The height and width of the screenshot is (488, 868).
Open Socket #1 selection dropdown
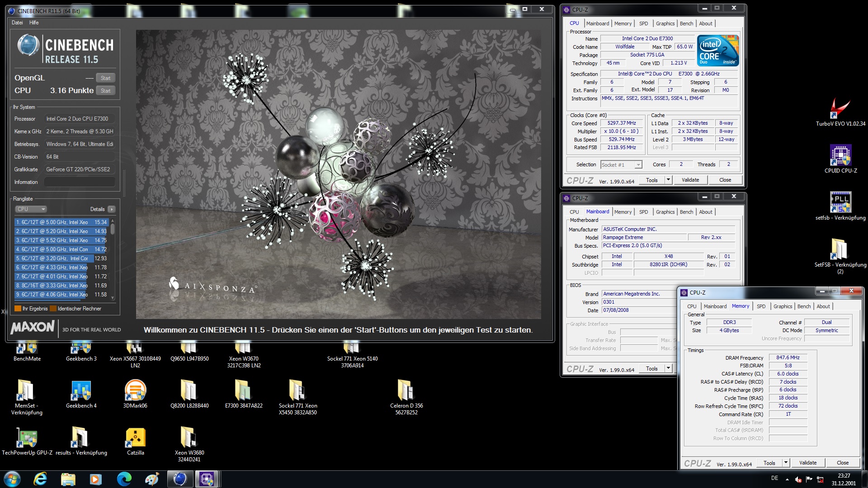pos(621,165)
